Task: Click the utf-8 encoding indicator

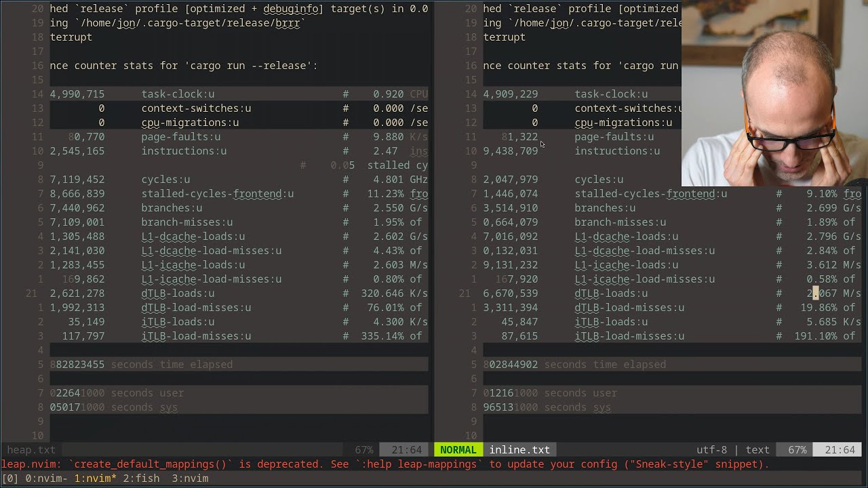Action: (x=711, y=449)
